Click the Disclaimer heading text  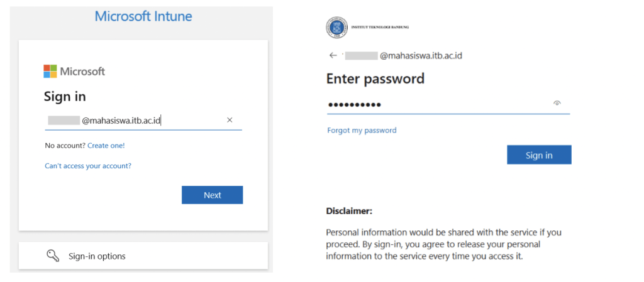tap(349, 212)
